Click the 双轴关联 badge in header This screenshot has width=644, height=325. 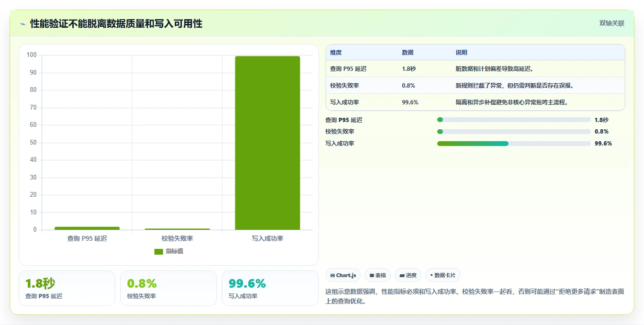pyautogui.click(x=611, y=23)
